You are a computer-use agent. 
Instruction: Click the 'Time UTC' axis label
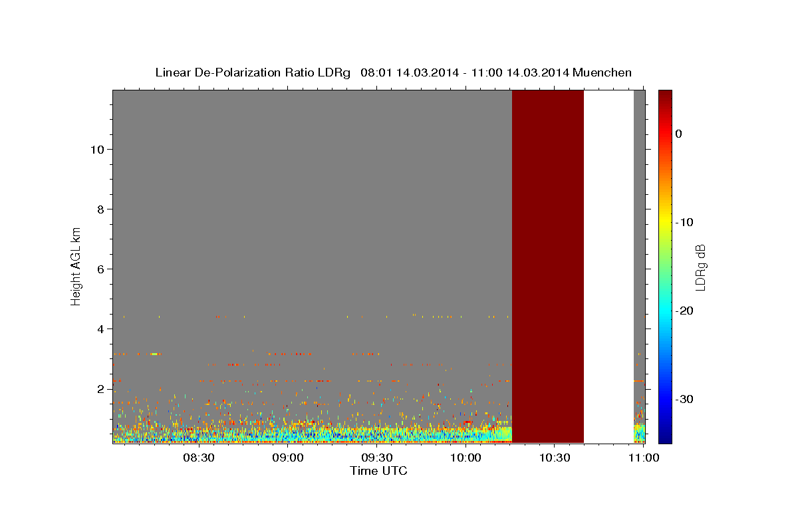378,471
